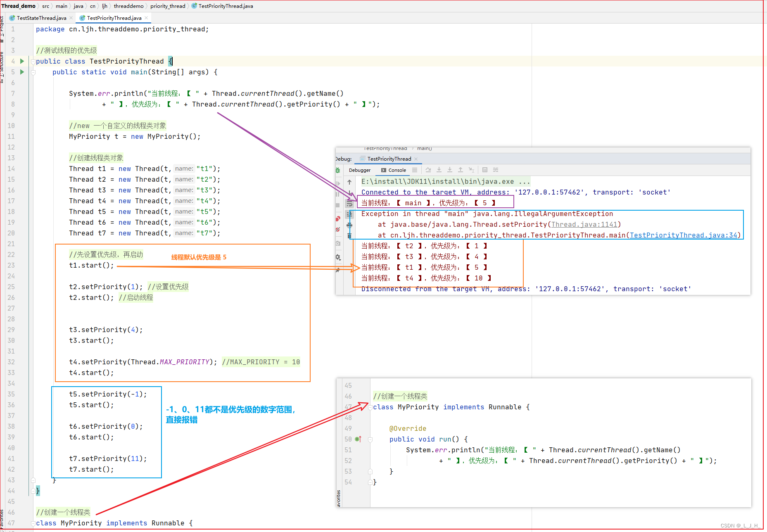Collapse run() method fold at line 50

click(x=370, y=439)
